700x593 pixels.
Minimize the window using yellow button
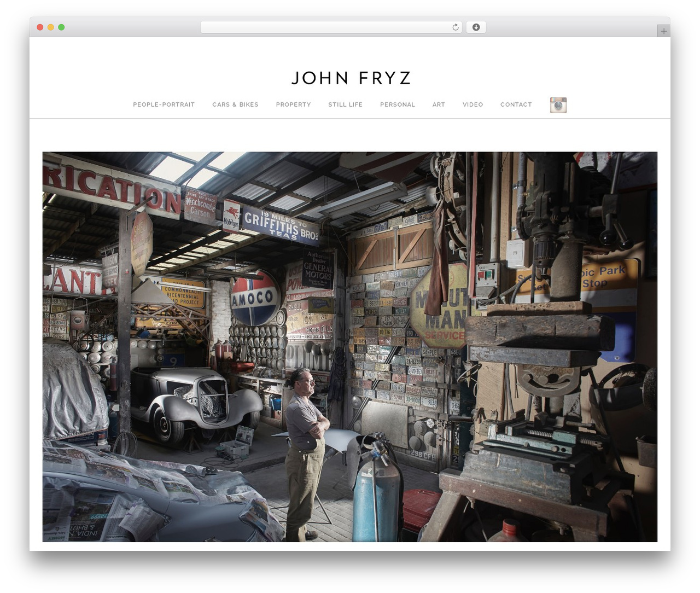click(51, 27)
